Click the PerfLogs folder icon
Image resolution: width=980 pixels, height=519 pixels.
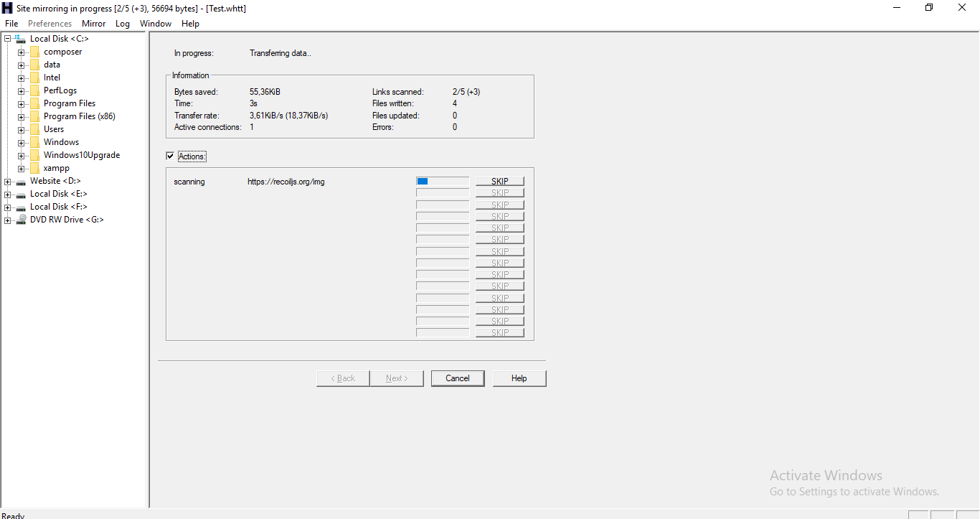pos(34,90)
